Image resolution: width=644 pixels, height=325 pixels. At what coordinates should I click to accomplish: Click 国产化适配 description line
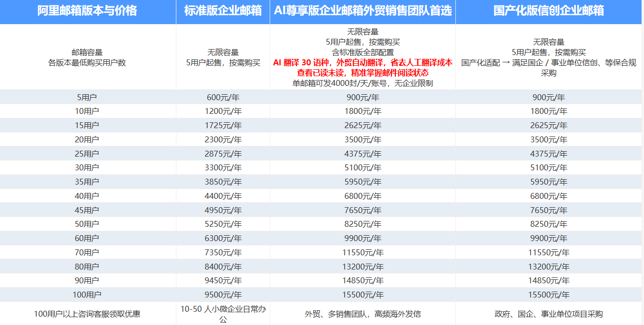click(x=549, y=68)
